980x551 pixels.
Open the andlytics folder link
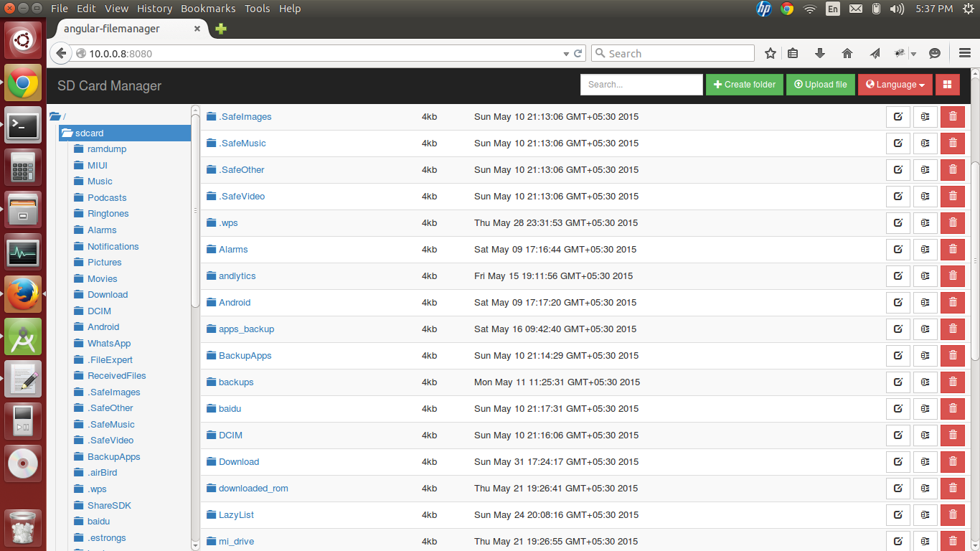click(x=237, y=276)
